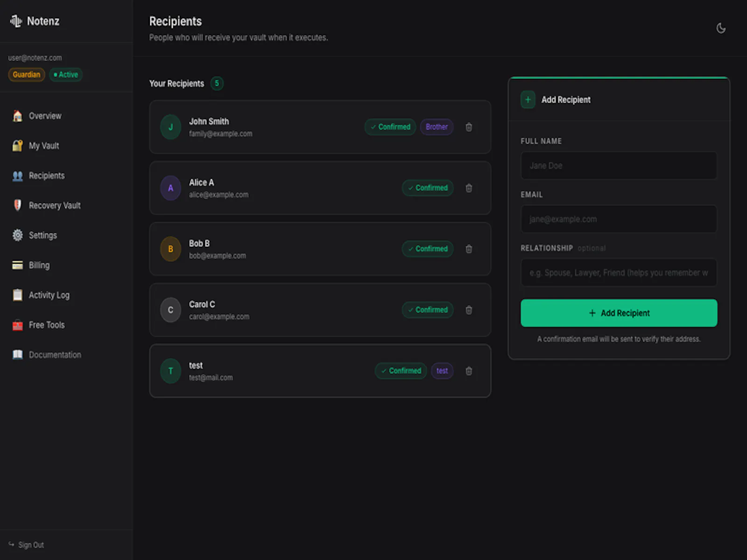This screenshot has height=560, width=747.
Task: Click the Active status badge
Action: (x=66, y=75)
